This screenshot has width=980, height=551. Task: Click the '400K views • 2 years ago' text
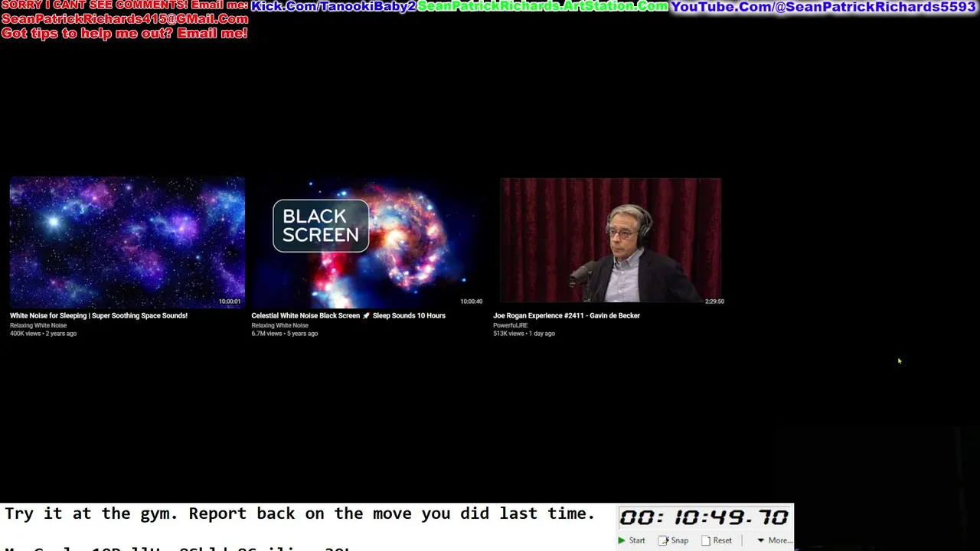click(x=43, y=334)
